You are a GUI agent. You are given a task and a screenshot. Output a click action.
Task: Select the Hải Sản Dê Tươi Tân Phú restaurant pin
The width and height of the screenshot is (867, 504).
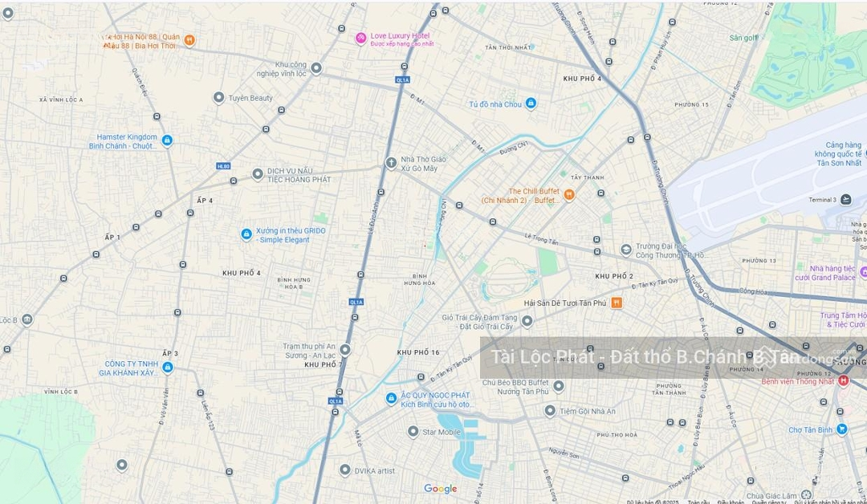point(617,303)
